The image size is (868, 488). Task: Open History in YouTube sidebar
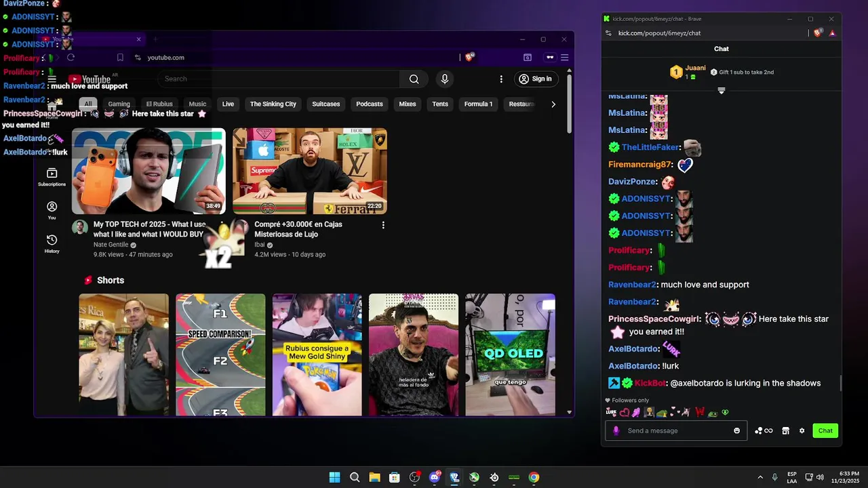pos(52,243)
